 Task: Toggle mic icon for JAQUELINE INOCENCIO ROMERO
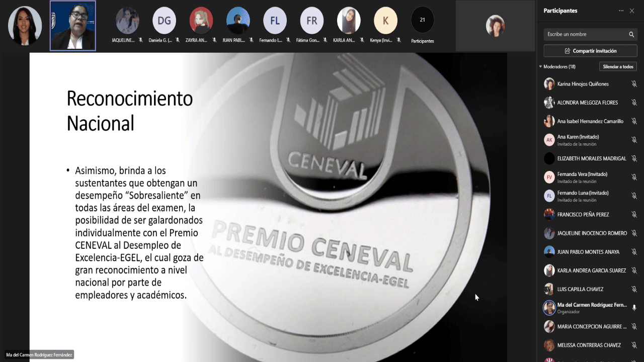pos(634,233)
